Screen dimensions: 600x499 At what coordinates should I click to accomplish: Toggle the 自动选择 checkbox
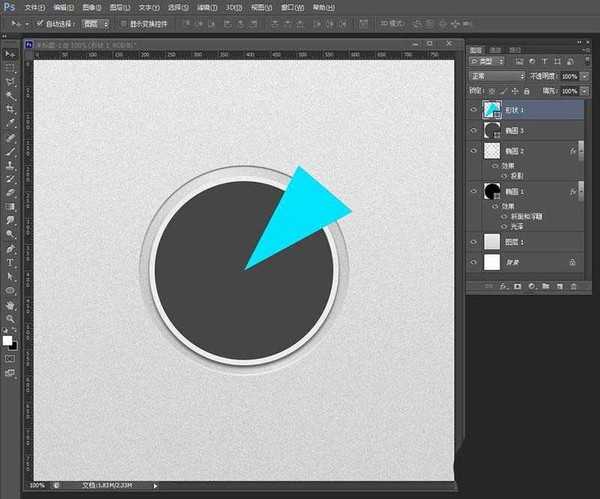(40, 23)
